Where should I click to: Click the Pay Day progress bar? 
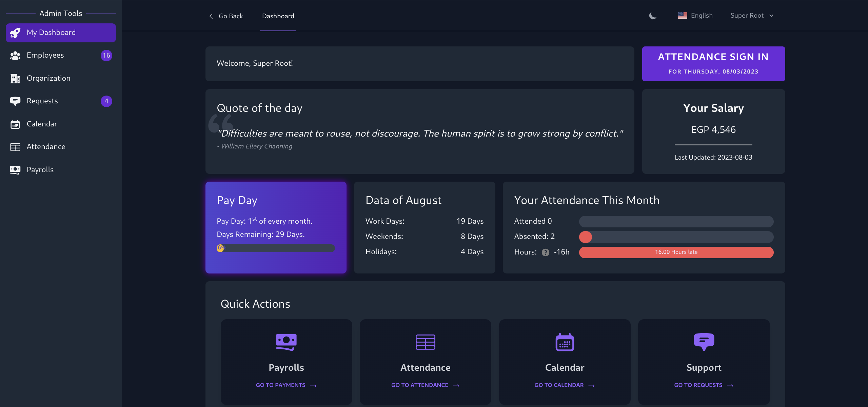click(x=275, y=248)
